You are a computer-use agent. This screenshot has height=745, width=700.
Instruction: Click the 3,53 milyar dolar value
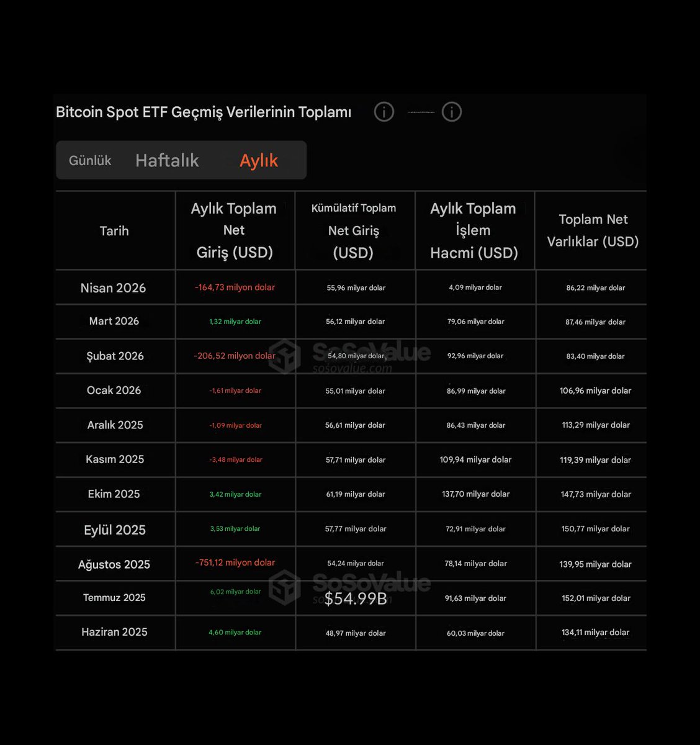tap(235, 528)
